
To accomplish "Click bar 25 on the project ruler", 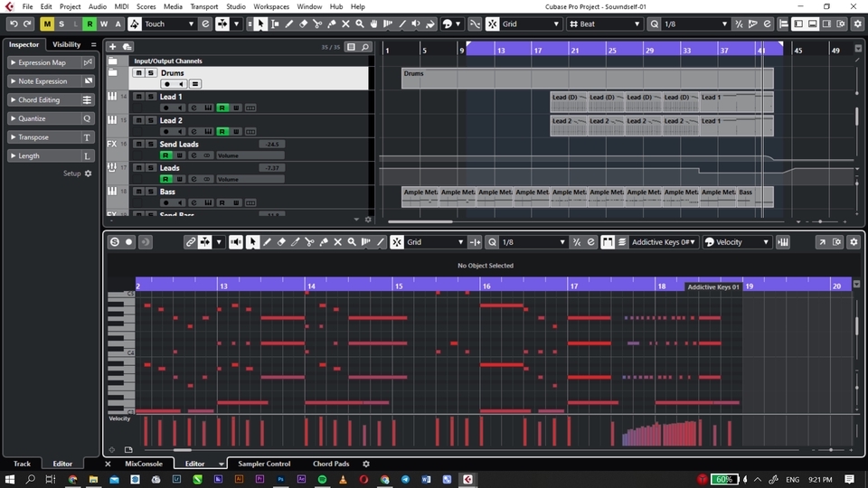I will 612,51.
